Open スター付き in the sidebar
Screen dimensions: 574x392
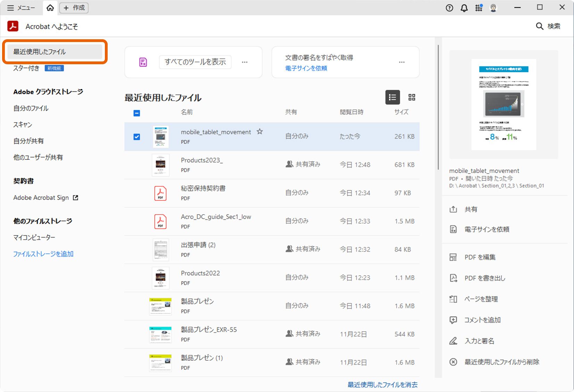[26, 68]
